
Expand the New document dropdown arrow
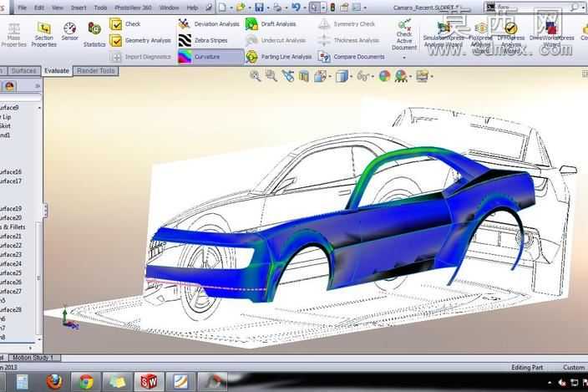pyautogui.click(x=231, y=8)
